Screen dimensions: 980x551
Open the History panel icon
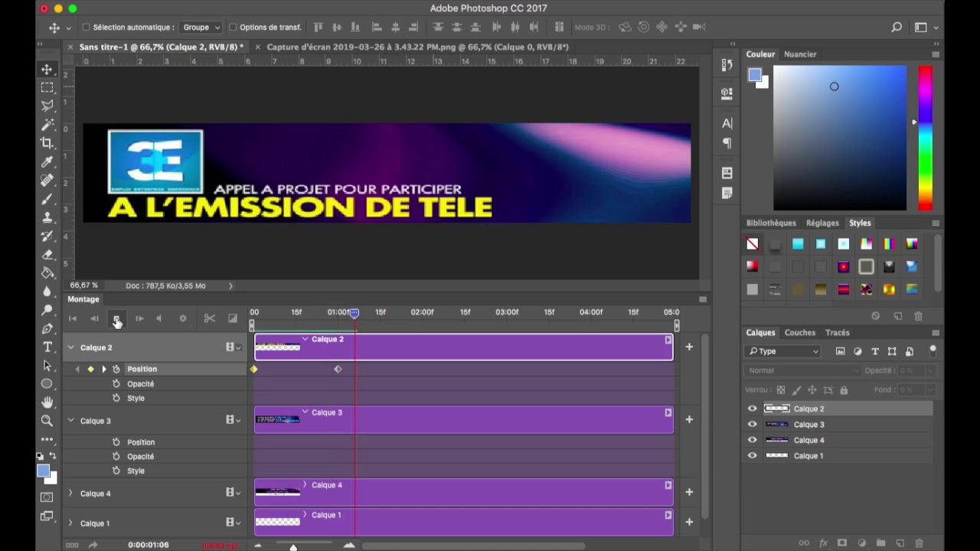coord(727,66)
